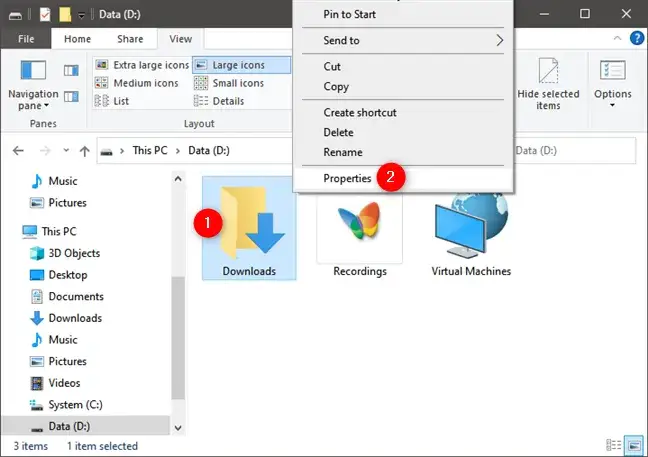Screen dimensions: 648x457
Task: Click Data (D:) in the address bar
Action: (x=209, y=150)
